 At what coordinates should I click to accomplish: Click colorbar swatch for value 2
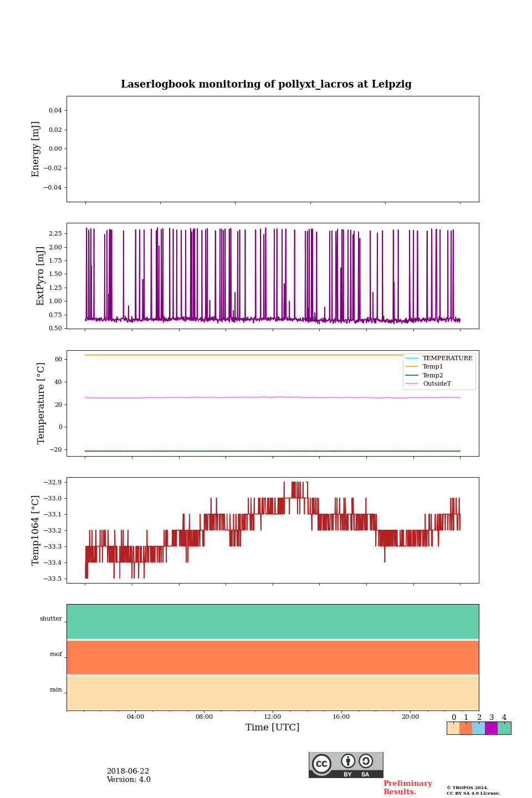pyautogui.click(x=479, y=728)
